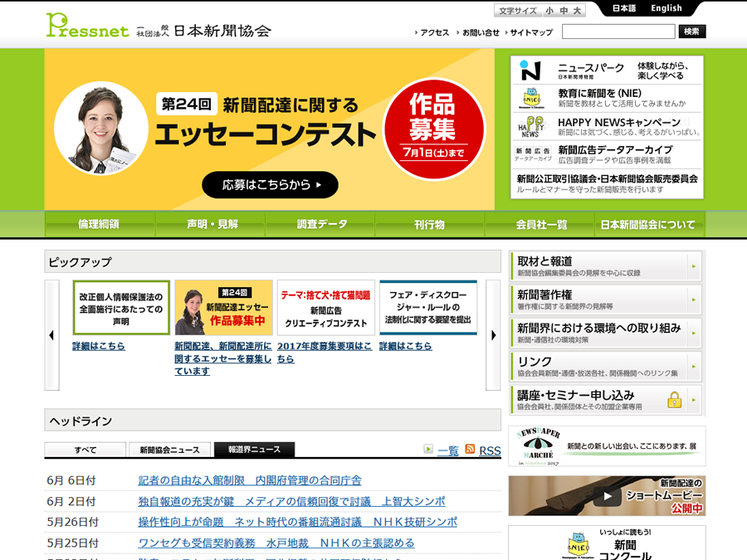Screen dimensions: 747x560
Task: Open the 声明・見解 menu
Action: click(212, 224)
